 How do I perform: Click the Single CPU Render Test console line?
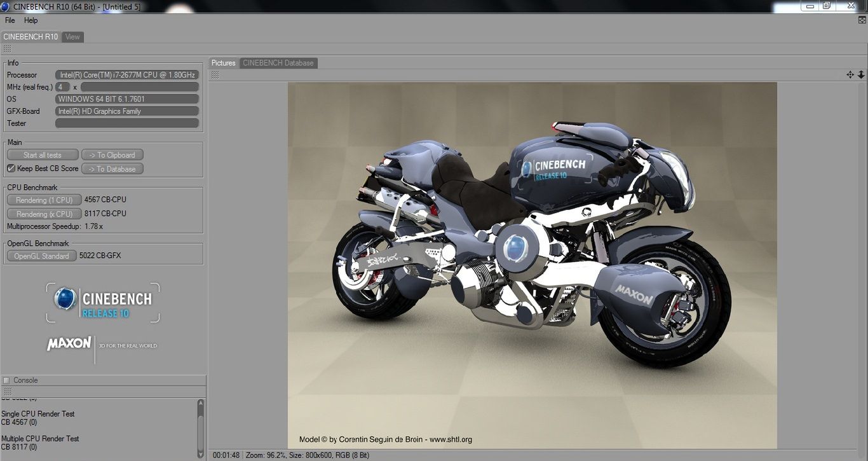click(38, 414)
